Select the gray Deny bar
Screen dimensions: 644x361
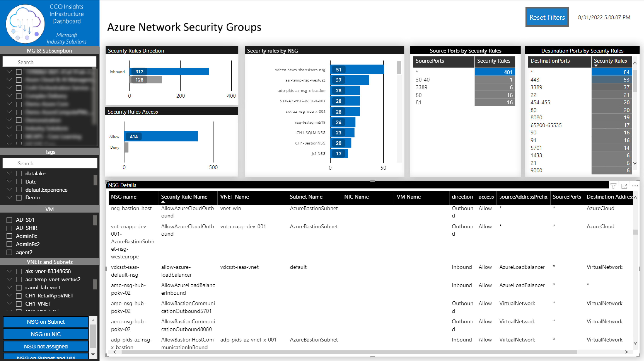coord(126,147)
